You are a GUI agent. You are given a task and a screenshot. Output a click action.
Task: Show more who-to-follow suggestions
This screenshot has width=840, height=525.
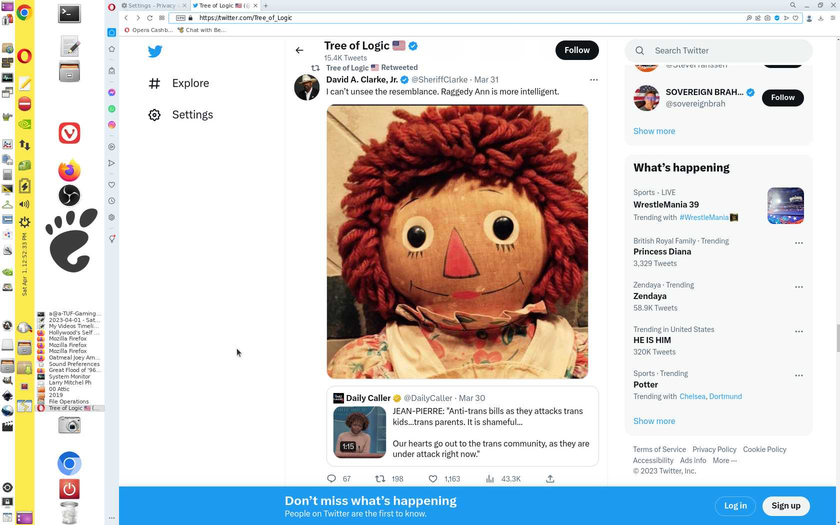(654, 131)
